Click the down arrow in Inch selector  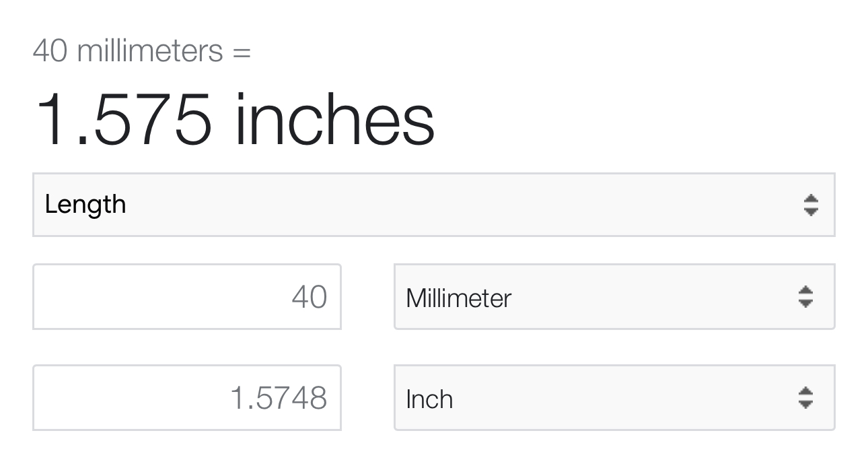[805, 405]
